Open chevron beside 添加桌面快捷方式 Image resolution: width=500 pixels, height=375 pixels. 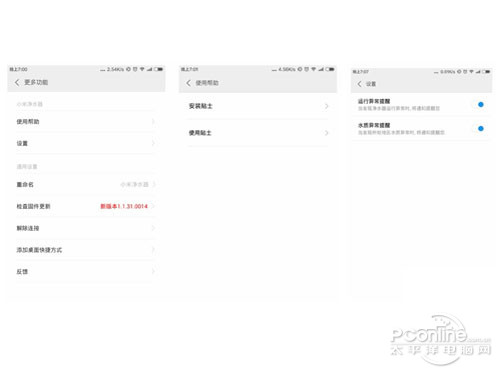tap(153, 250)
